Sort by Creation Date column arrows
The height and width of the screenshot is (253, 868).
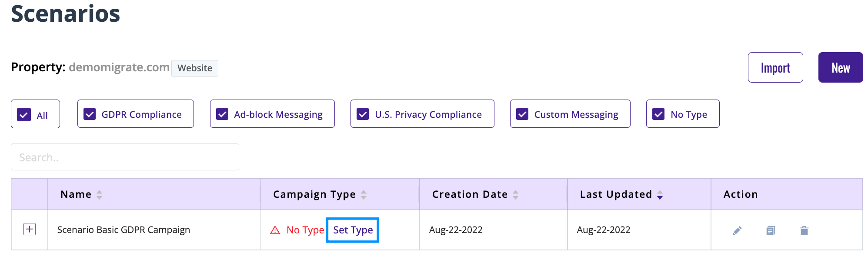point(516,195)
